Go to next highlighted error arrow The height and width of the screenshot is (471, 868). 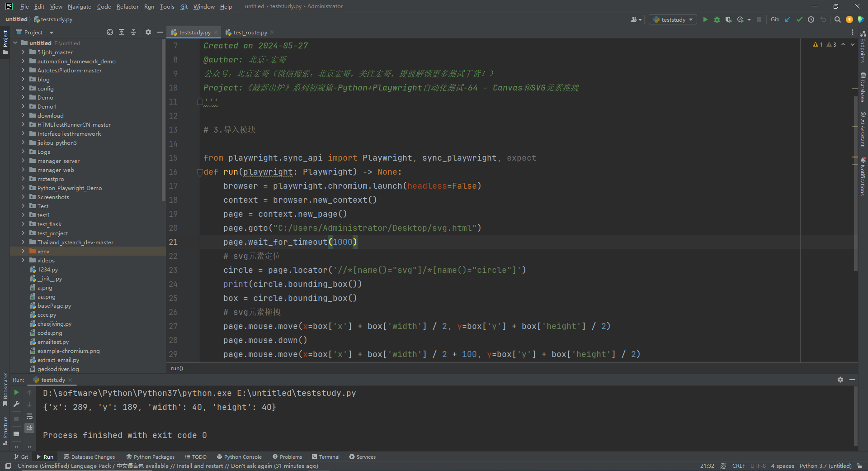click(853, 44)
